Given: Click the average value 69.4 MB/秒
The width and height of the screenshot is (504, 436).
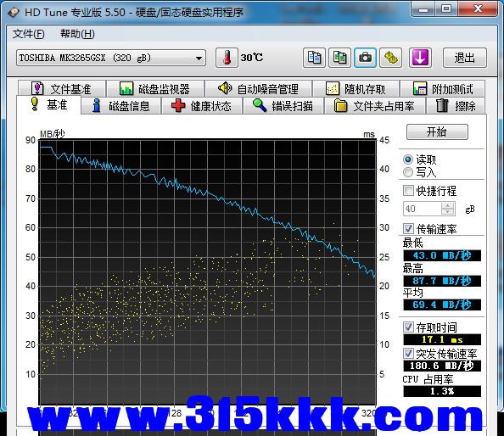Looking at the screenshot, I should 442,305.
